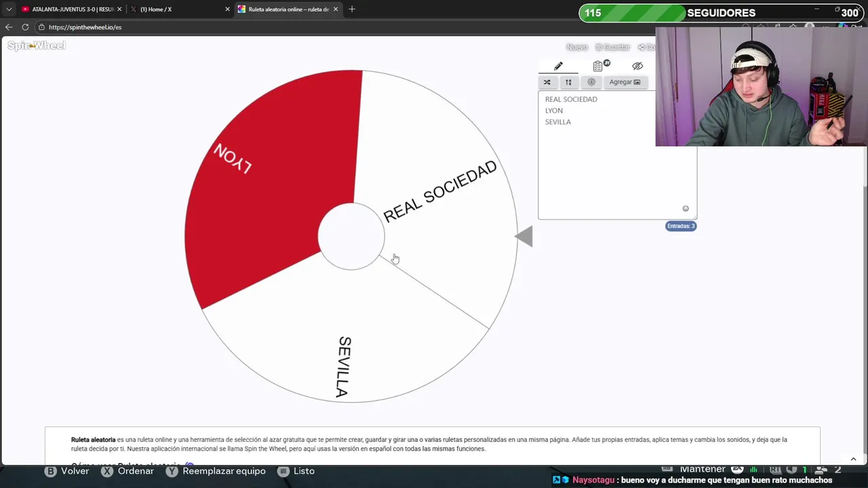Shuffle entries with the shuffle icon

[547, 82]
